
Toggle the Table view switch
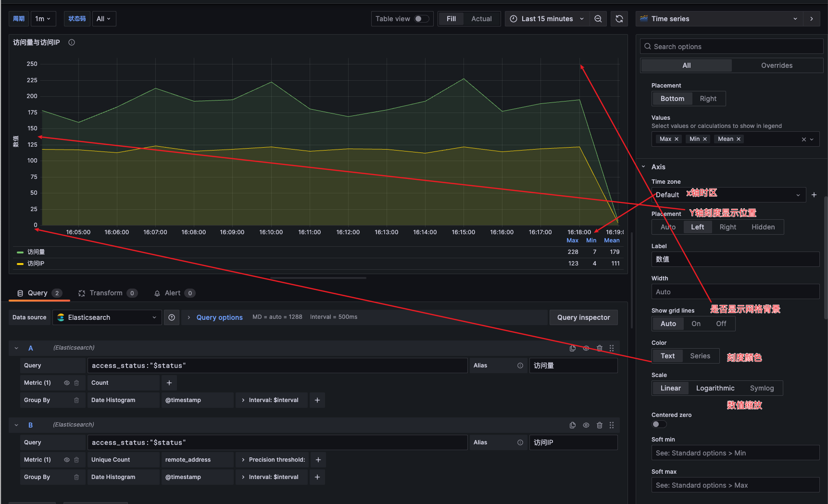click(421, 19)
